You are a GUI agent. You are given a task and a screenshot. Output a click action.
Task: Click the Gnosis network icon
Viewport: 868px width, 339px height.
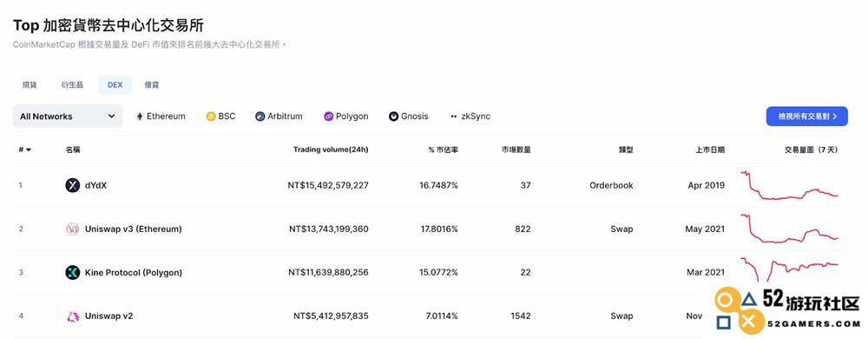[393, 116]
